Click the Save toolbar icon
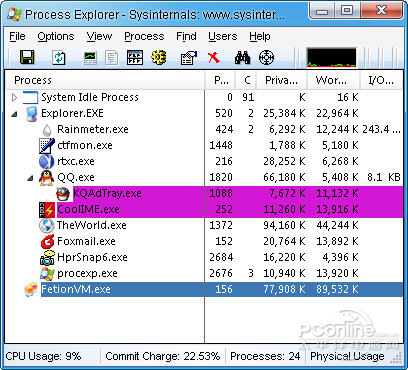Image resolution: width=408 pixels, height=370 pixels. tap(27, 57)
